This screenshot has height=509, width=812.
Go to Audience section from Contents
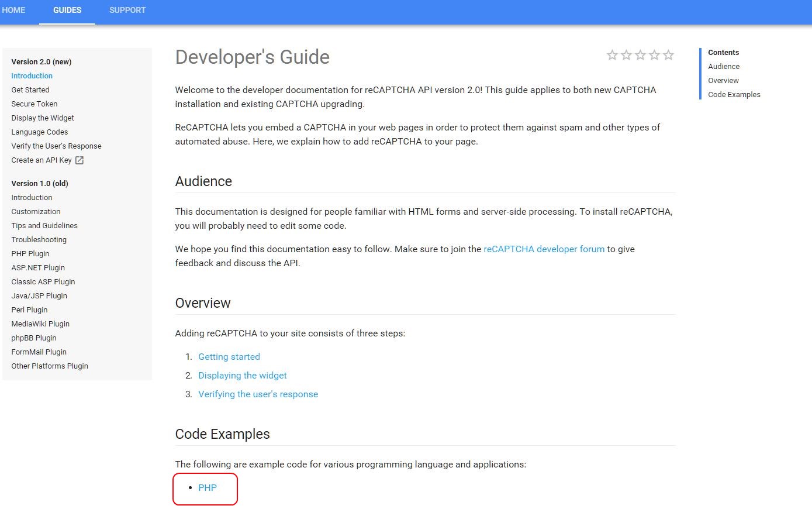point(724,67)
